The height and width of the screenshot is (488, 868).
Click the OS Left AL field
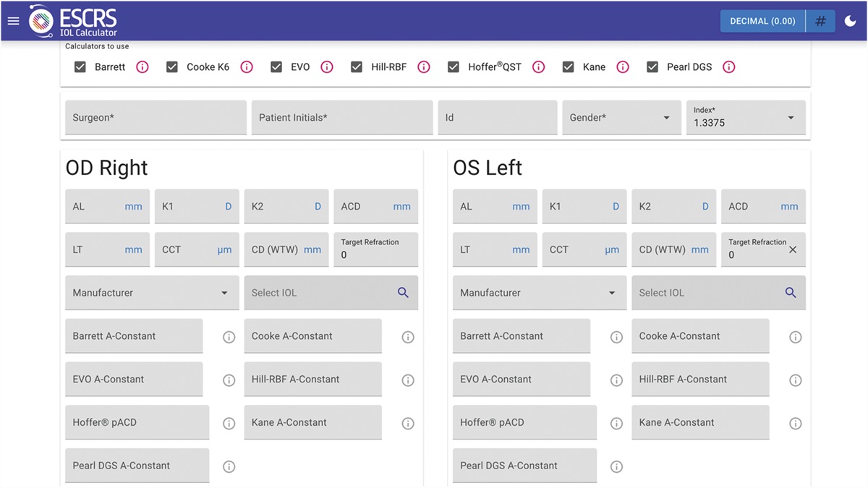(x=495, y=207)
